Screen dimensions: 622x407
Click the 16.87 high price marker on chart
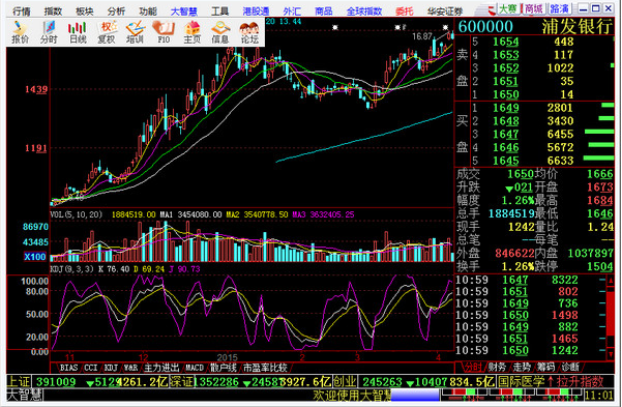click(x=422, y=36)
